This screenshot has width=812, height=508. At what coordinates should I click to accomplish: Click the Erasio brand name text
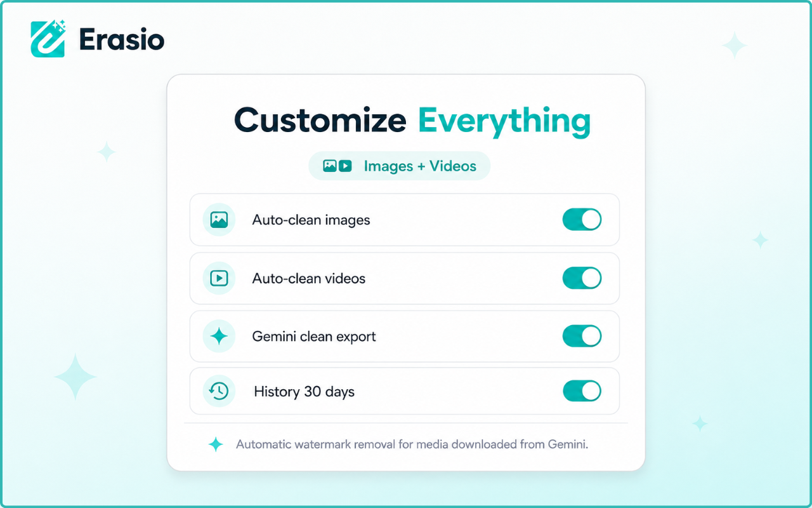[x=122, y=40]
